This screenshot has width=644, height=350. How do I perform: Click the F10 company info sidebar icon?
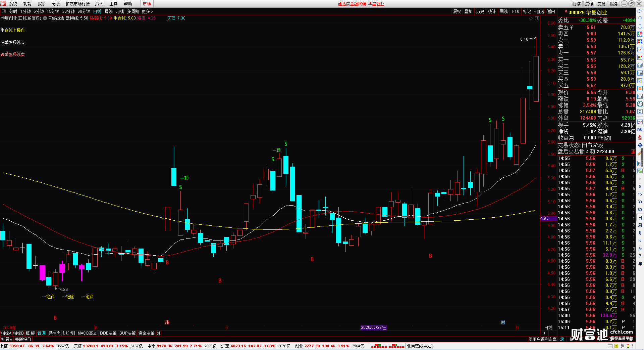click(640, 73)
